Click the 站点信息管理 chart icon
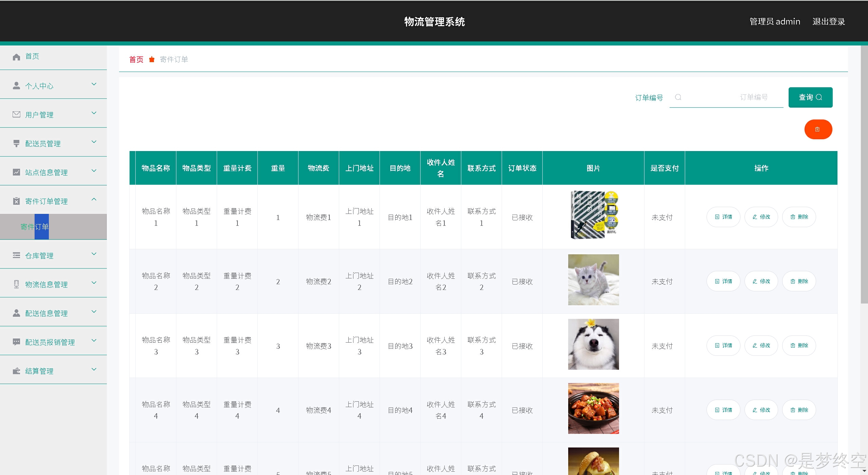 pos(16,172)
